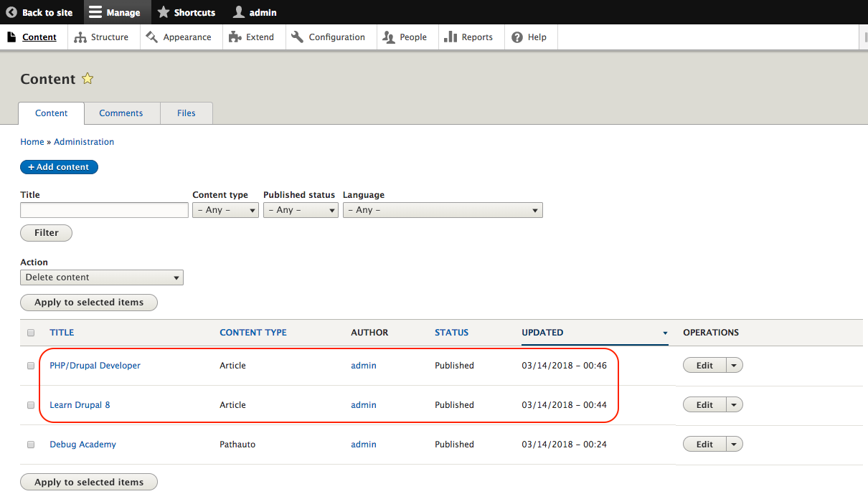The image size is (868, 494).
Task: Toggle the select-all checkbox in table header
Action: tap(31, 333)
